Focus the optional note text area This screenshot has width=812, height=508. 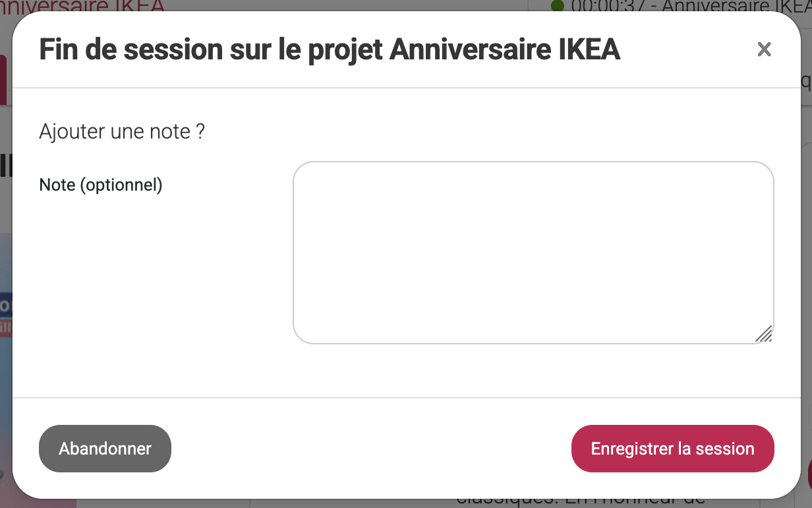click(x=533, y=252)
